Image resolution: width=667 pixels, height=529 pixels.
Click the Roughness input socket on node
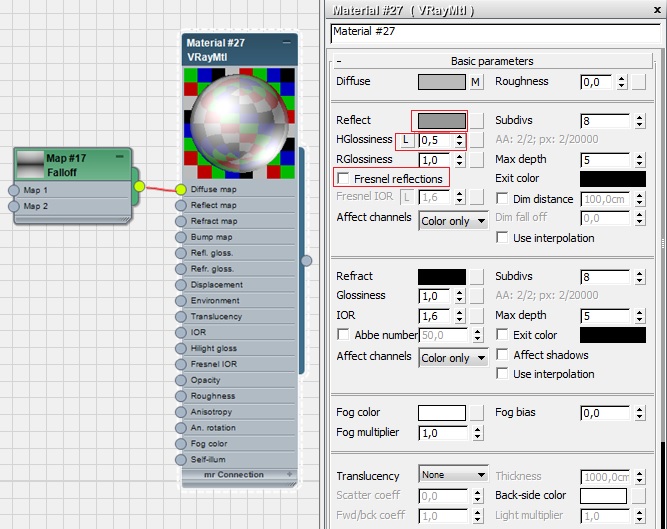point(181,396)
